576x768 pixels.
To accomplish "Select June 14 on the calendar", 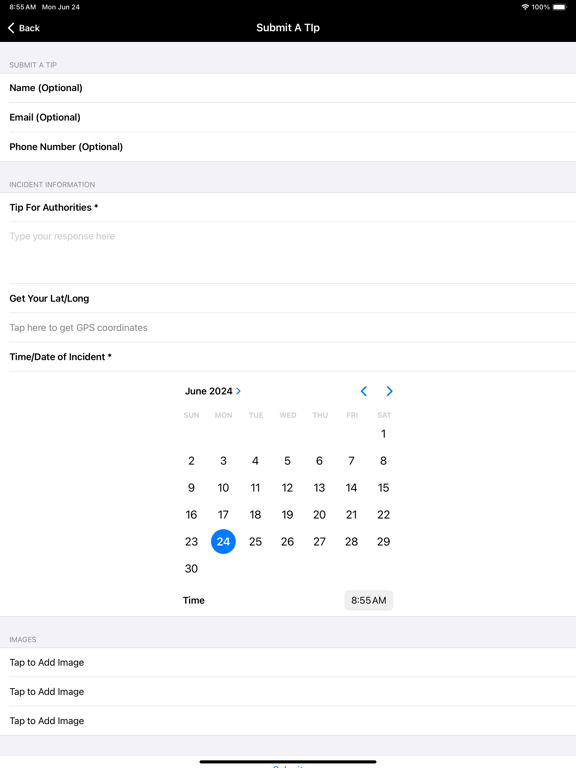I will click(x=351, y=488).
